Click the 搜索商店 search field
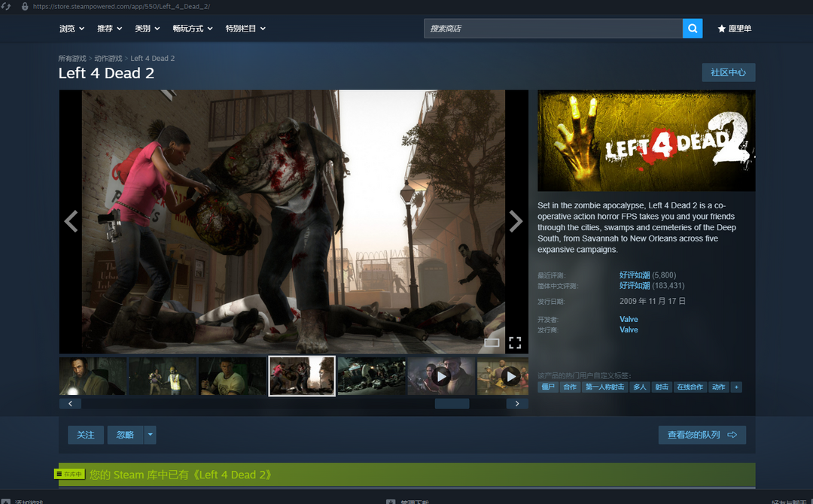This screenshot has width=813, height=504. (553, 29)
